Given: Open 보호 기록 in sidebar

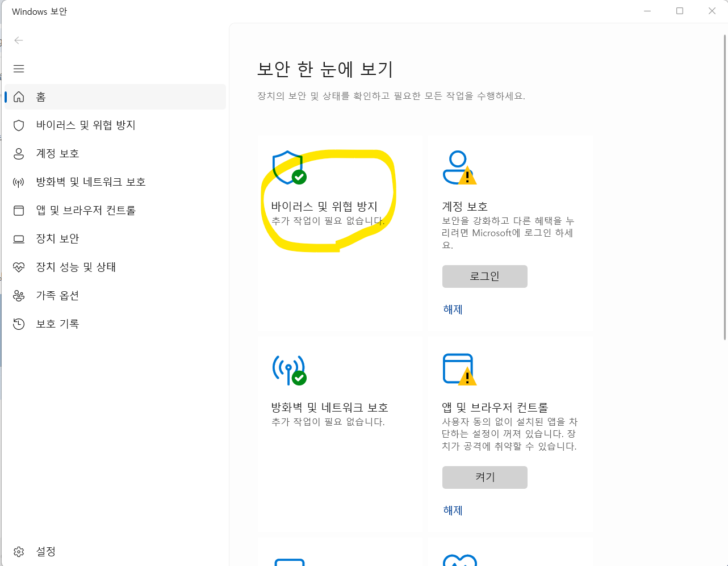Looking at the screenshot, I should pyautogui.click(x=115, y=324).
